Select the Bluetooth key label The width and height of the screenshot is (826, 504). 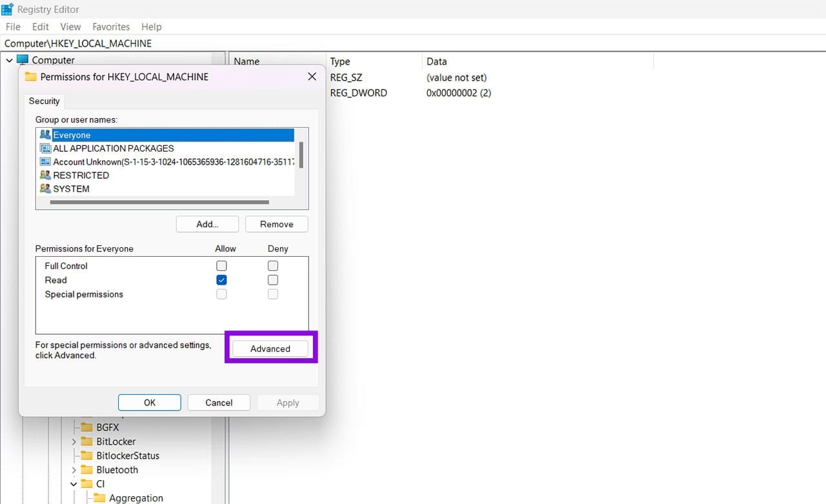point(117,470)
